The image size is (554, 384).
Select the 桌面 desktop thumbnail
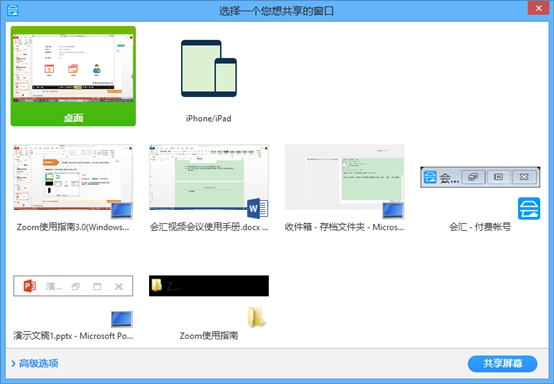(x=73, y=76)
